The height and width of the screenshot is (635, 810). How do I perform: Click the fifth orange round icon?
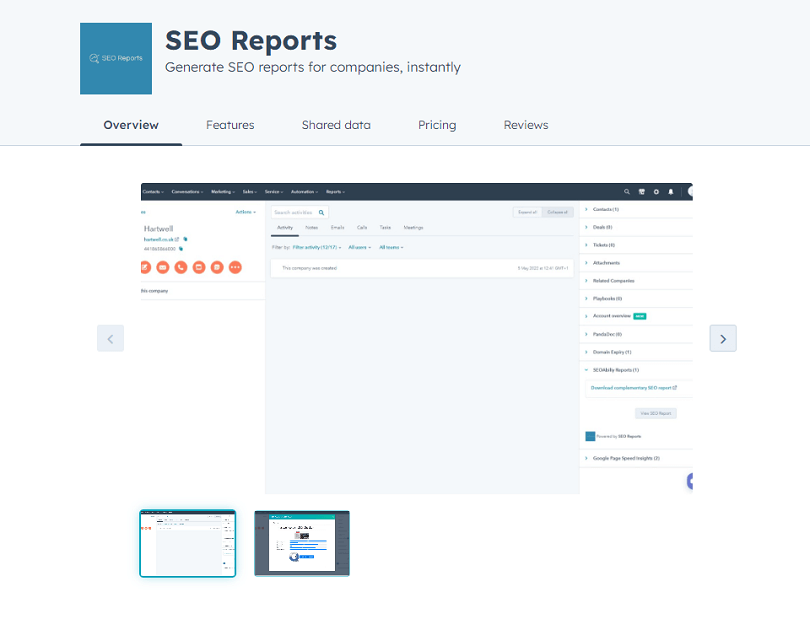(x=217, y=267)
